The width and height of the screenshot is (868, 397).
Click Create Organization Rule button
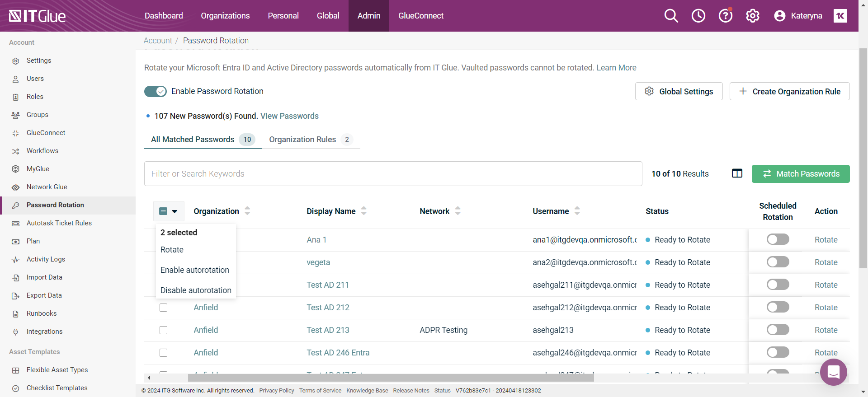coord(789,91)
